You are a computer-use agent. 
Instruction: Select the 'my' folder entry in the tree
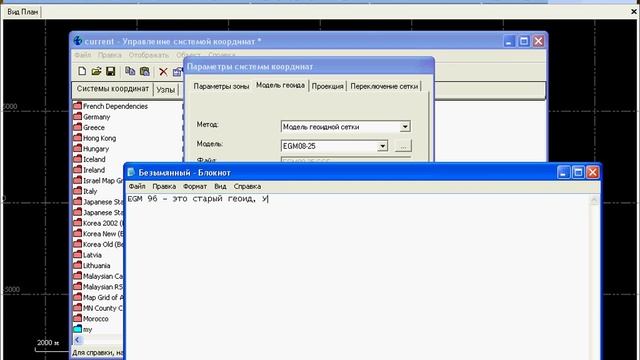point(87,329)
